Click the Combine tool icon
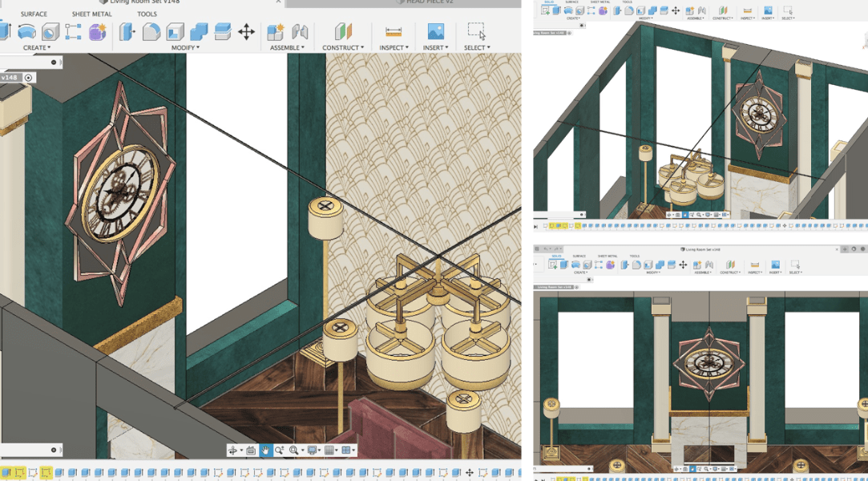Screen dimensions: 868x481 pos(199,31)
